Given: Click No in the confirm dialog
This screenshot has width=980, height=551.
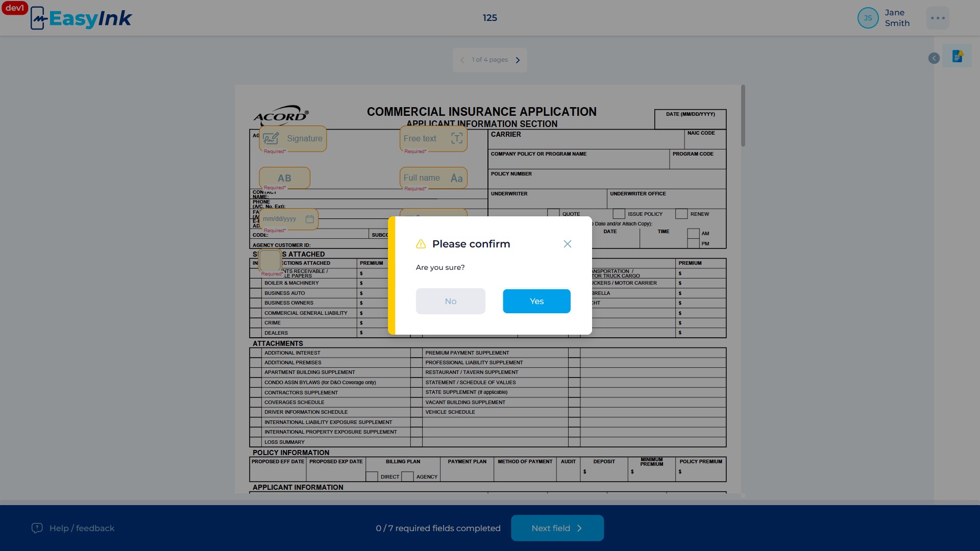Looking at the screenshot, I should (x=450, y=301).
